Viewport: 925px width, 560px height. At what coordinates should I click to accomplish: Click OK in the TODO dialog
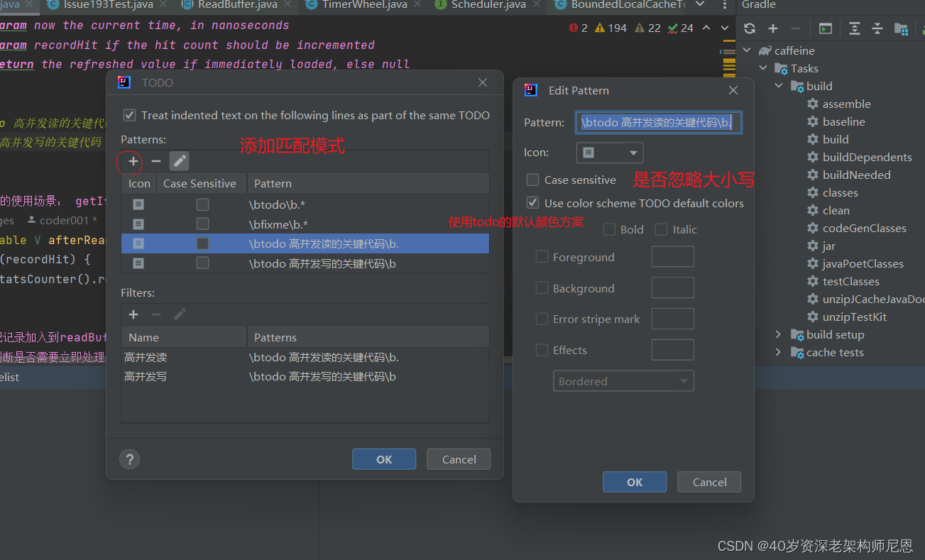384,459
